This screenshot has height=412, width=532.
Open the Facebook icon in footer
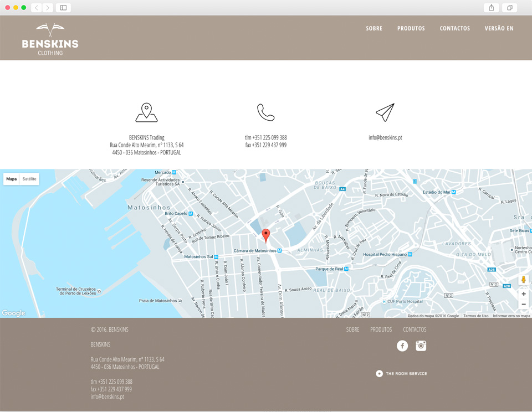click(x=402, y=346)
